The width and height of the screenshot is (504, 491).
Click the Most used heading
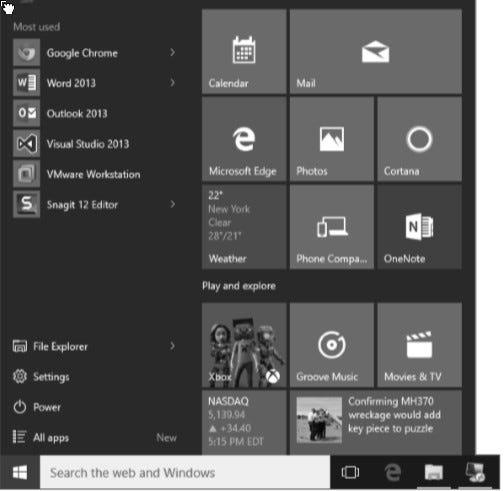tap(37, 27)
